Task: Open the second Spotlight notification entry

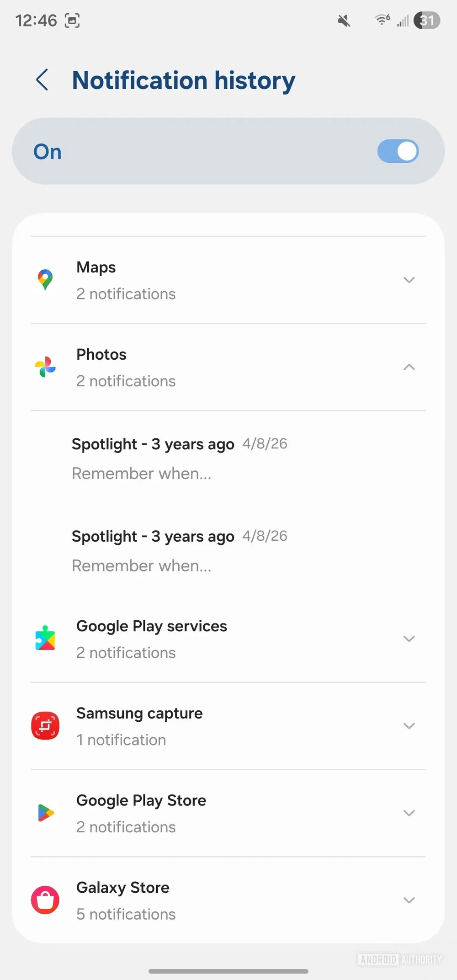Action: [x=179, y=550]
